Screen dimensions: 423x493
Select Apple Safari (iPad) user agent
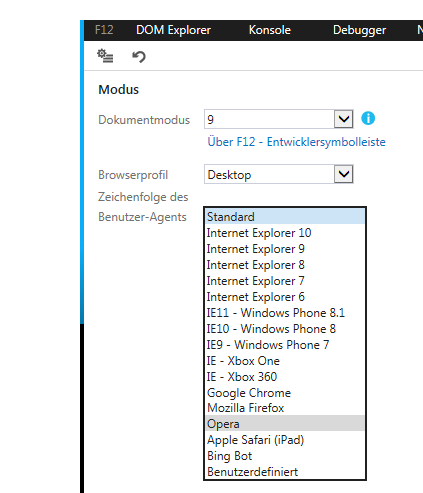[x=285, y=440]
